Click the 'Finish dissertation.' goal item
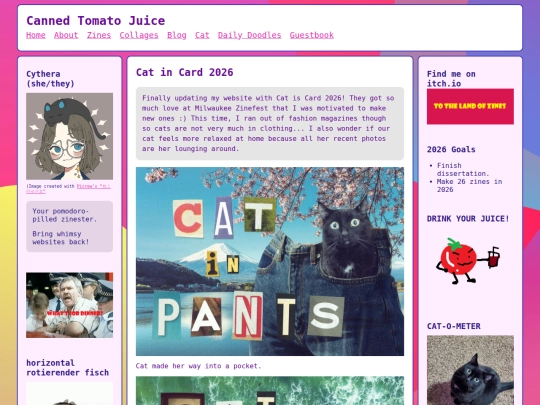Viewport: 540px width, 405px height. click(x=463, y=169)
